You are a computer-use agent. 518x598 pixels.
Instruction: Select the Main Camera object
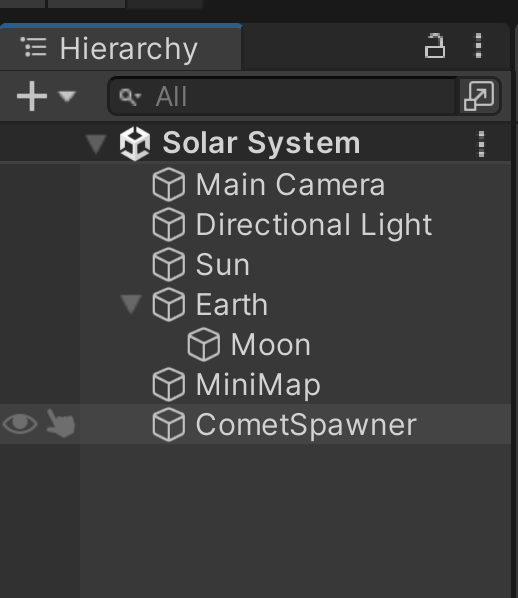[290, 185]
